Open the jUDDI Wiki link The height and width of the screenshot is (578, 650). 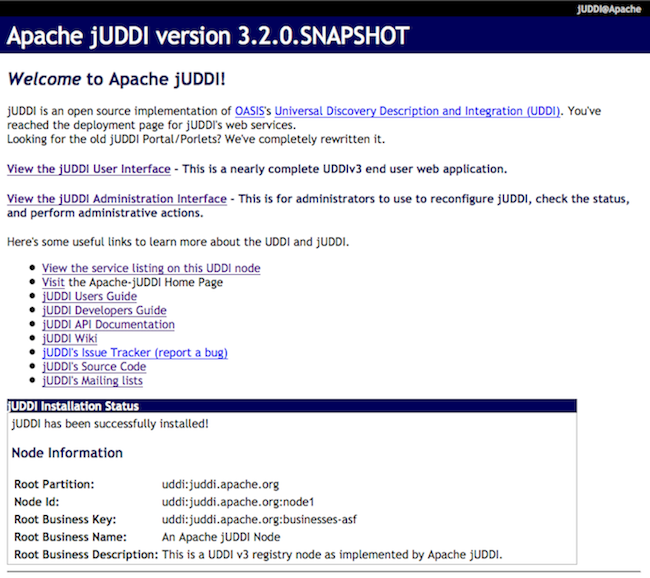[x=69, y=338]
